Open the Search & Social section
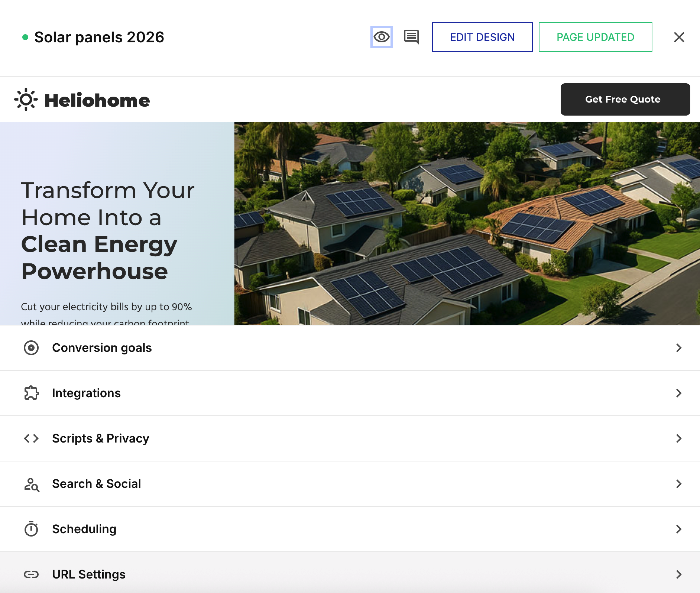 pyautogui.click(x=96, y=484)
